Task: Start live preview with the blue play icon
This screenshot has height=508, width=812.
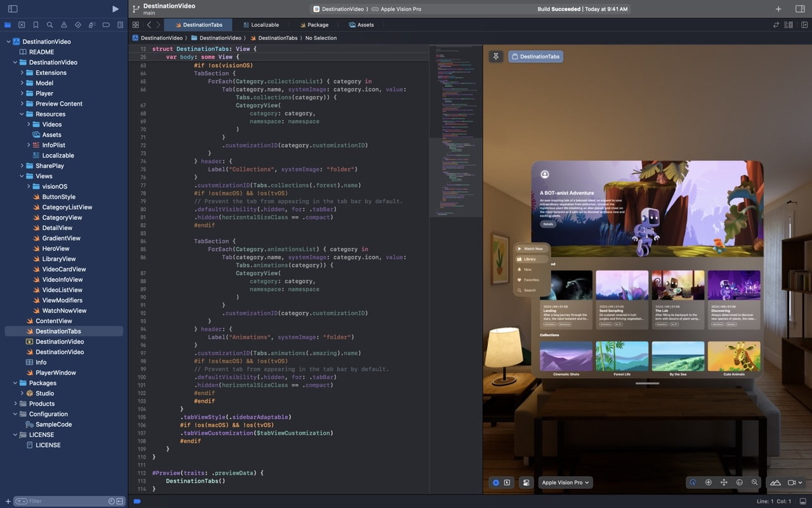Action: [496, 483]
